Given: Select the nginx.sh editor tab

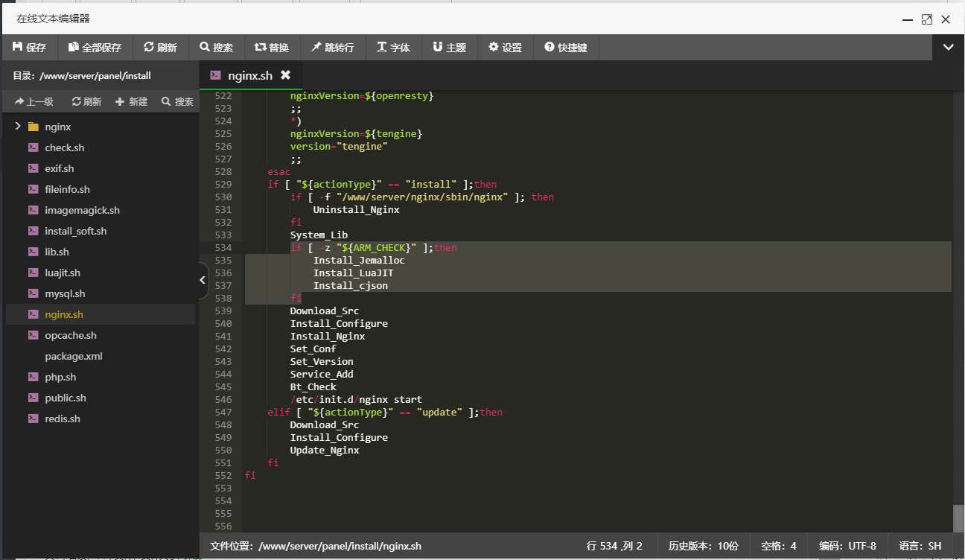Looking at the screenshot, I should pyautogui.click(x=250, y=75).
